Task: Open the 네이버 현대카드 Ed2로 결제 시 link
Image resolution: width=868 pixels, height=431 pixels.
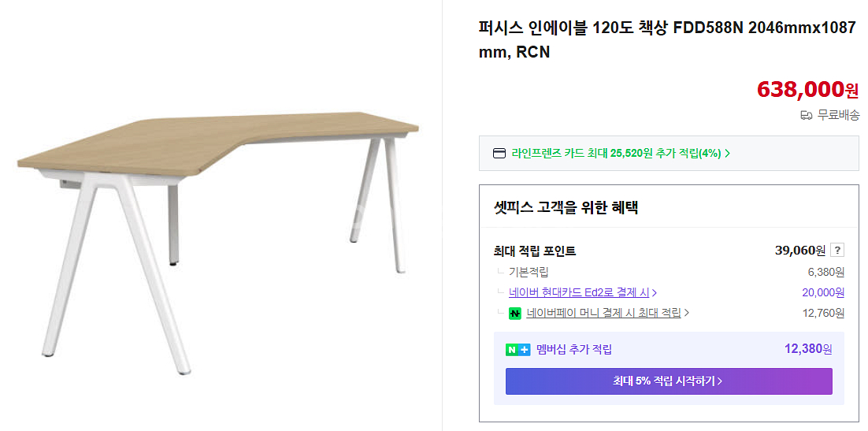Action: point(578,292)
